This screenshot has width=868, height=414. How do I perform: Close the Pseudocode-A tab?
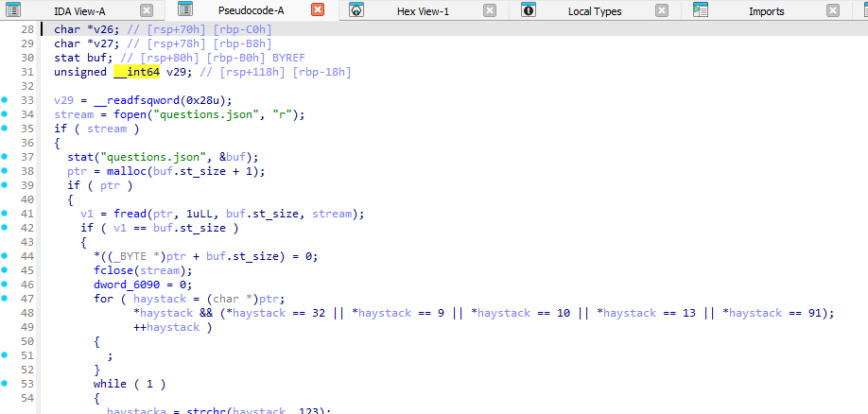click(x=318, y=11)
